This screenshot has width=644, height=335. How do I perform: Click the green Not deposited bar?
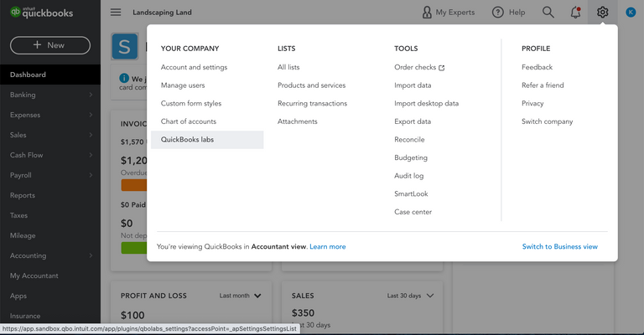134,248
